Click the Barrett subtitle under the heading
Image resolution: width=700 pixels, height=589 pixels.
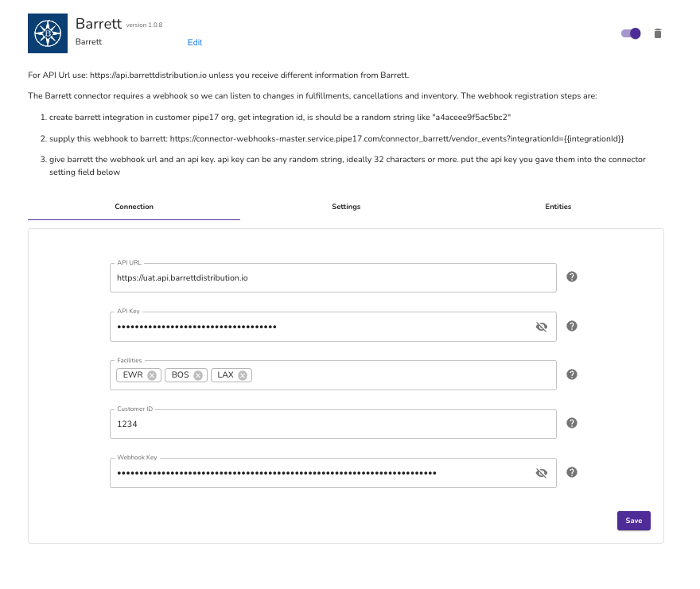pyautogui.click(x=88, y=41)
